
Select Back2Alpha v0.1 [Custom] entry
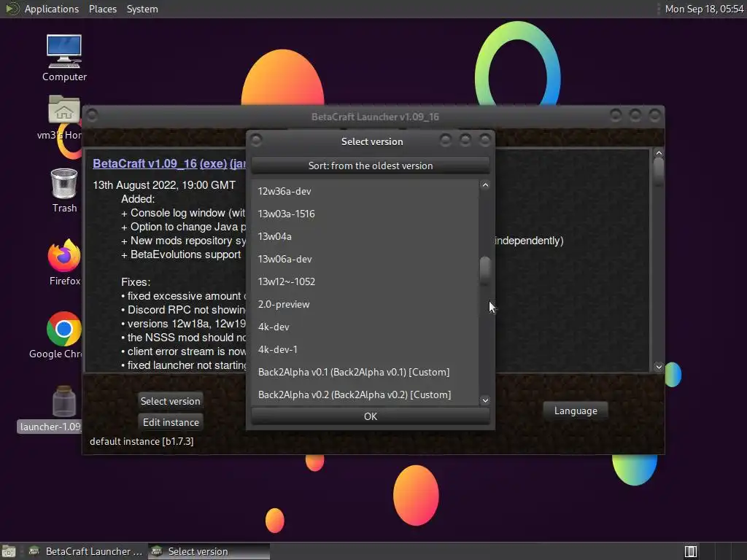(x=365, y=372)
